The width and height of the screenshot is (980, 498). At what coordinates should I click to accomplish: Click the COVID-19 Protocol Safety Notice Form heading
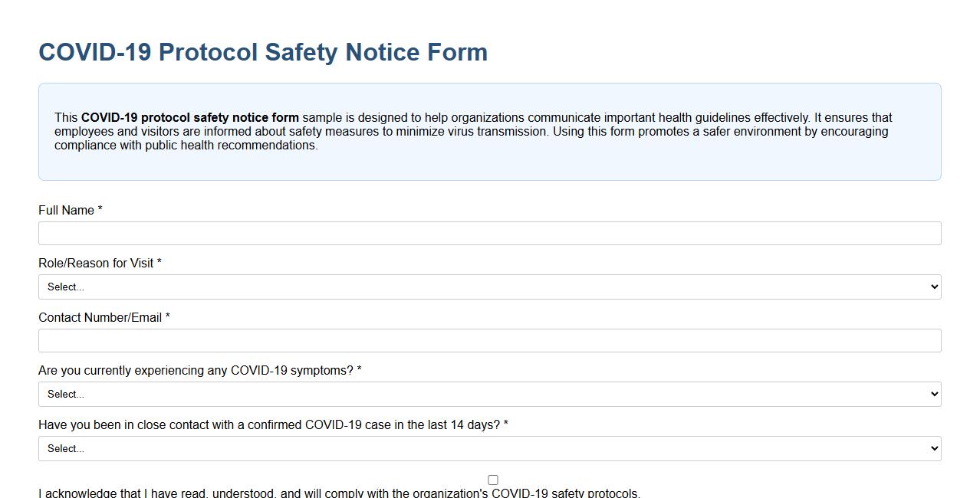[263, 52]
